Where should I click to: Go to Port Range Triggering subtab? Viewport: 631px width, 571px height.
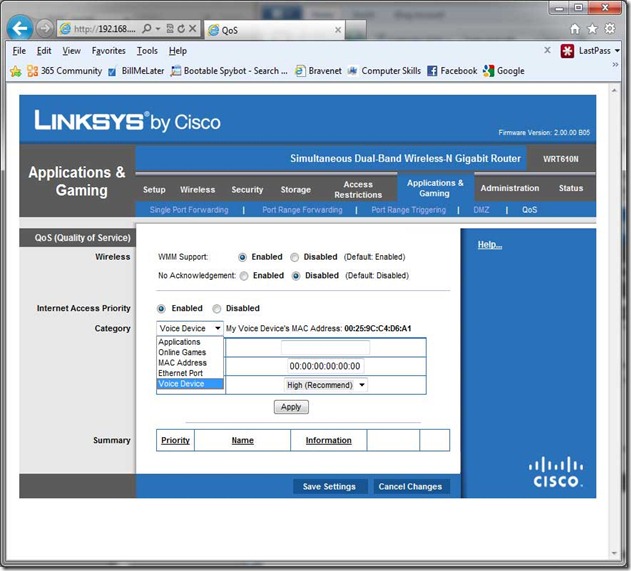[x=408, y=210]
